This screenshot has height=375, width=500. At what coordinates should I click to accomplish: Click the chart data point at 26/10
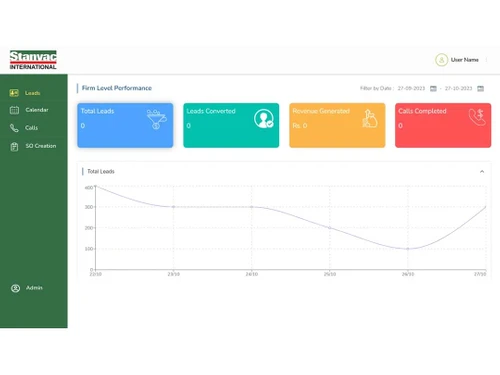coord(408,249)
